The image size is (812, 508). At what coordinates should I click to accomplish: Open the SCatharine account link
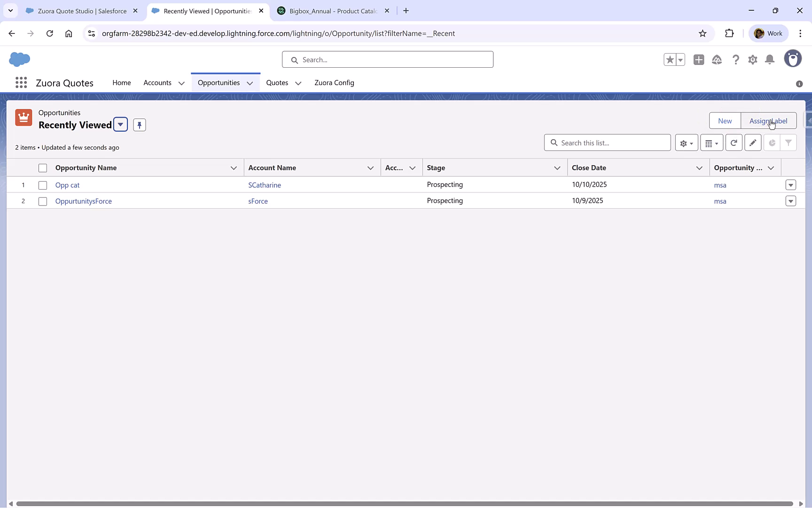tap(265, 185)
